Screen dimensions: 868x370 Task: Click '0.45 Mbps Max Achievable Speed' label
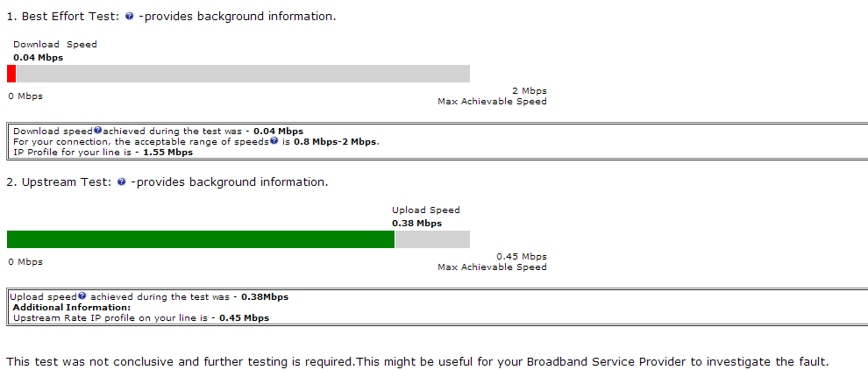coord(492,261)
